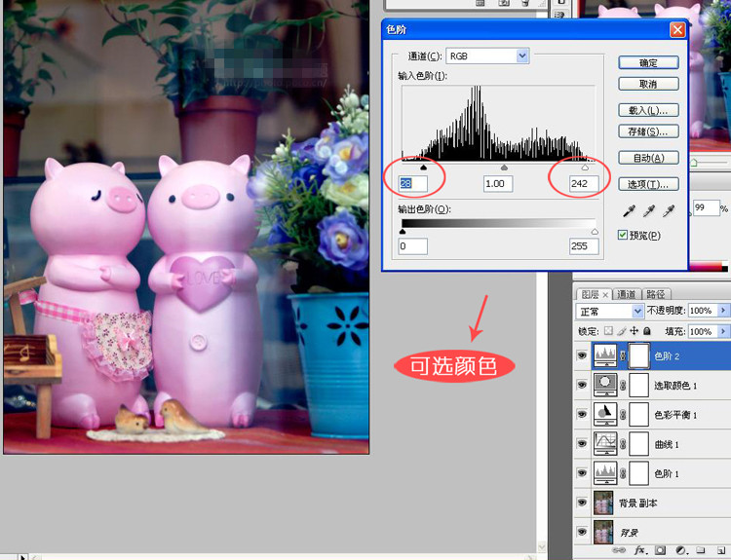This screenshot has width=731, height=560.
Task: Pick the gray point eyedropper in Levels
Action: click(648, 210)
